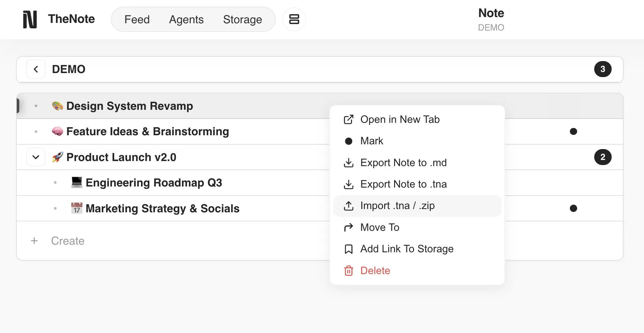Switch to the Storage tab
This screenshot has height=333, width=644.
pos(242,19)
